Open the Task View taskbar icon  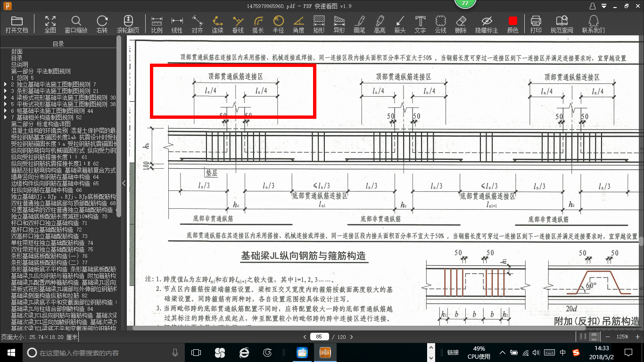196,352
